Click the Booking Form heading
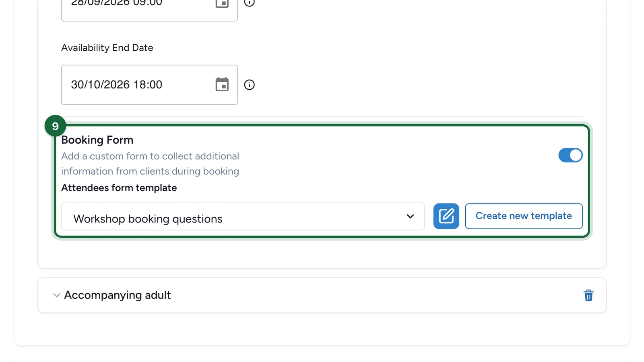Image resolution: width=644 pixels, height=362 pixels. pos(97,140)
